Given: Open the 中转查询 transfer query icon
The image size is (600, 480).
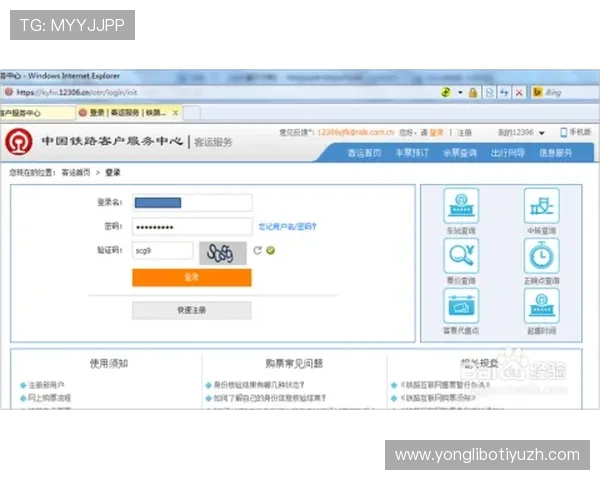Looking at the screenshot, I should pos(541,206).
